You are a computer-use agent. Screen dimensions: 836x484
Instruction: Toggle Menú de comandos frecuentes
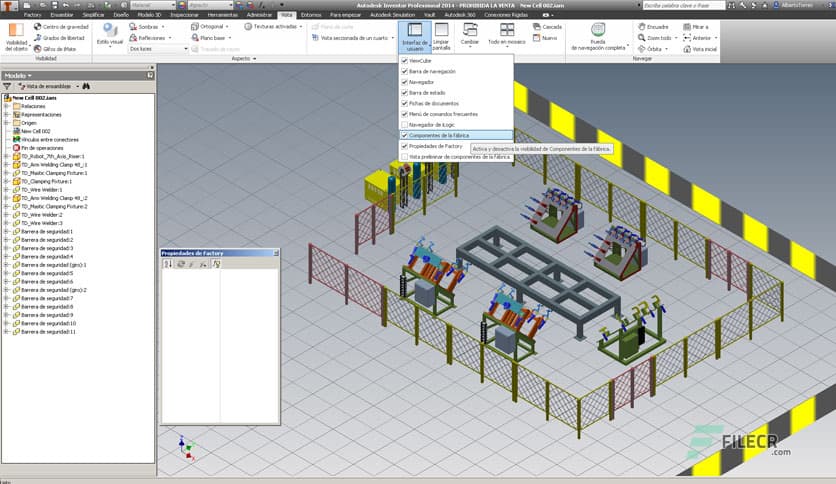coord(405,114)
